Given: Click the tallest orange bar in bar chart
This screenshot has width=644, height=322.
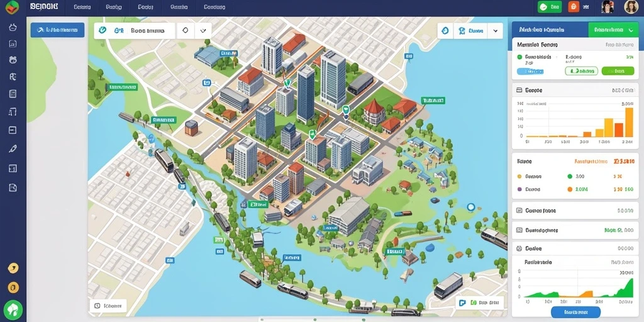Looking at the screenshot, I should [629, 122].
